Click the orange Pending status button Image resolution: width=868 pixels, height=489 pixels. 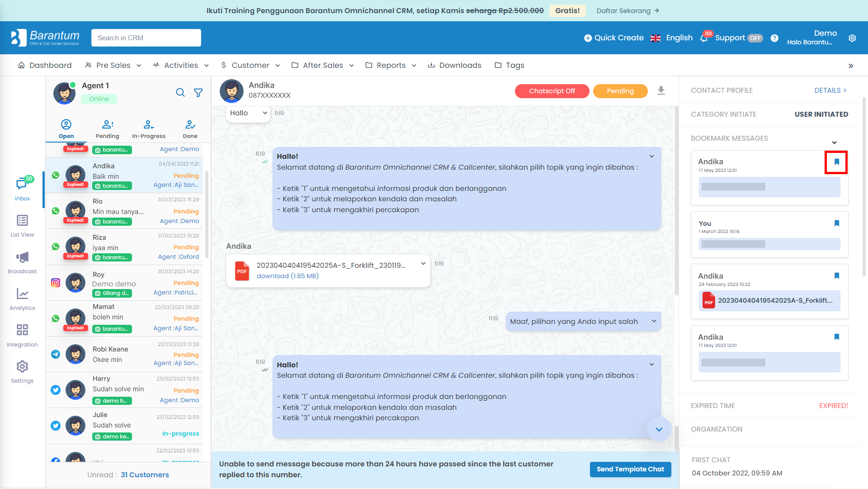tap(620, 91)
